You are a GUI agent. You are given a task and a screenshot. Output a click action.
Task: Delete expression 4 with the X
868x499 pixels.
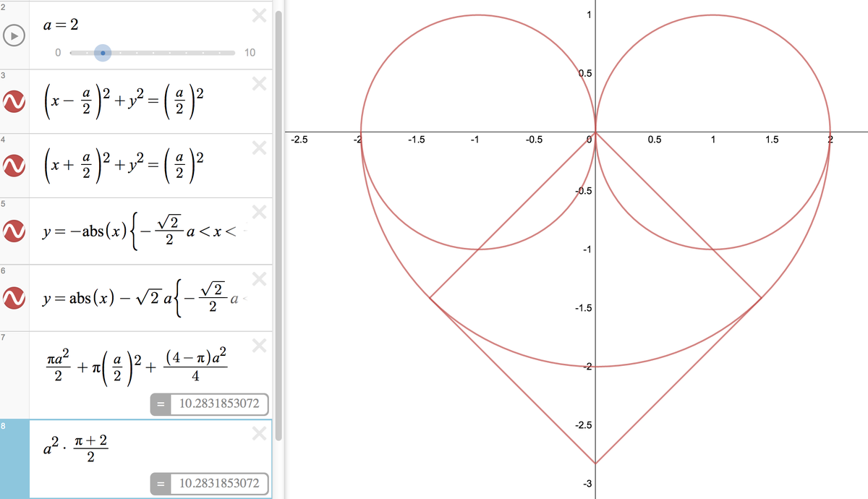tap(259, 148)
